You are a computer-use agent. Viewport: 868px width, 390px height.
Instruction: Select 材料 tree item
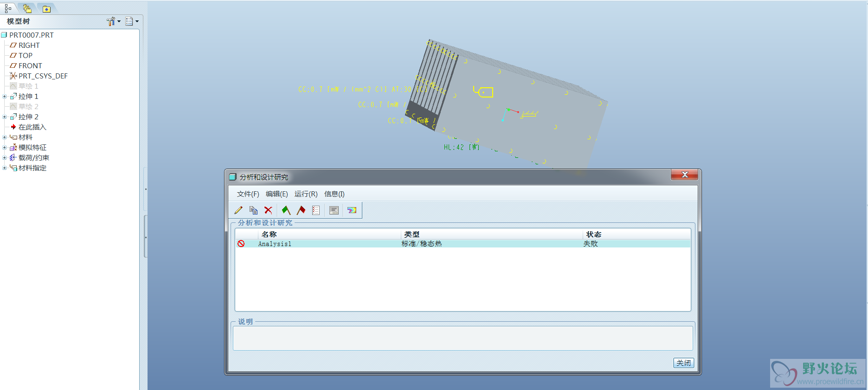[x=25, y=137]
